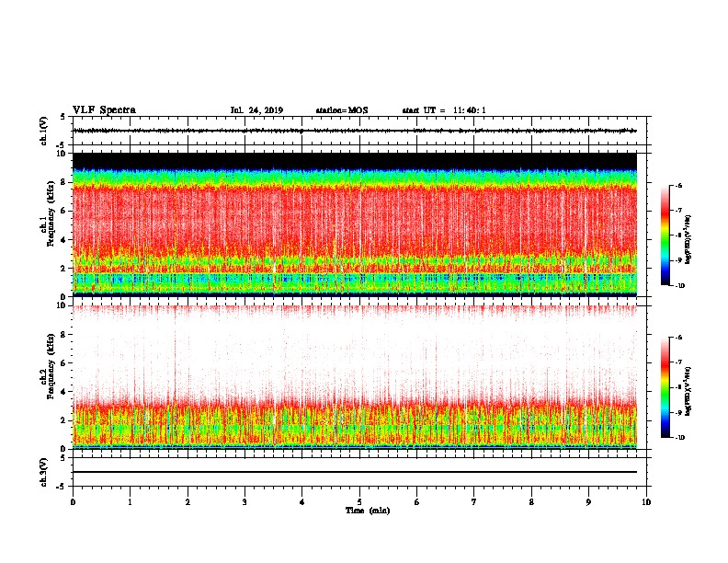Click the "5" tick on the ch.1(V) axis
Screen dimensions: 728x563
pyautogui.click(x=63, y=117)
